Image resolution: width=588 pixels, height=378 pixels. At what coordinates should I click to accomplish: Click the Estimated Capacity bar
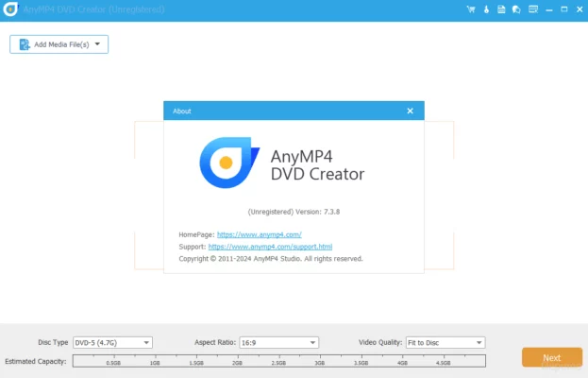click(279, 361)
